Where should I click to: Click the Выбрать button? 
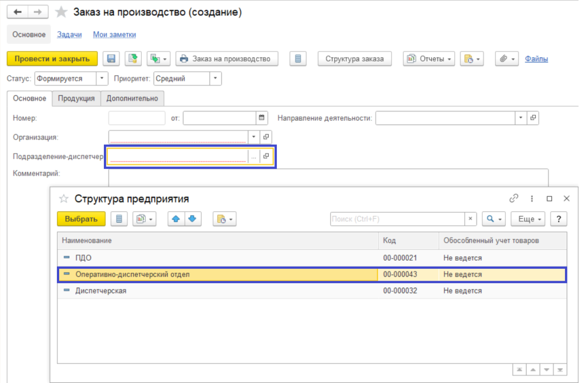[81, 219]
